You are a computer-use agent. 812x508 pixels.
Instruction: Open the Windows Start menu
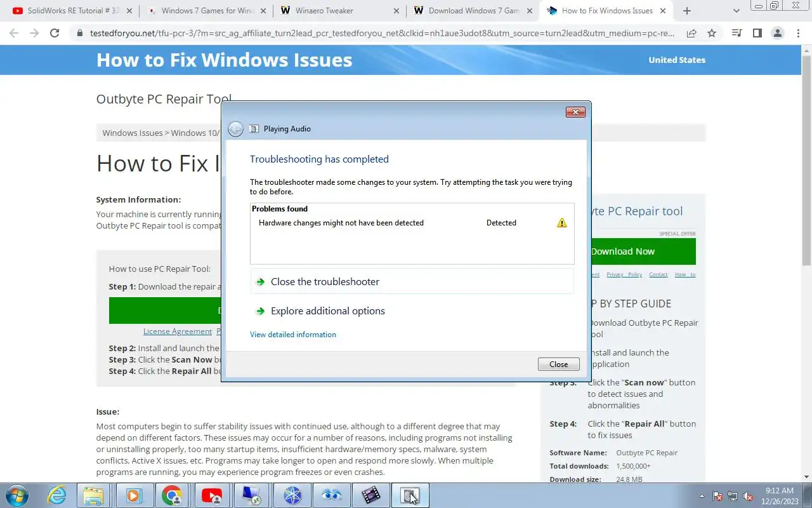tap(16, 495)
